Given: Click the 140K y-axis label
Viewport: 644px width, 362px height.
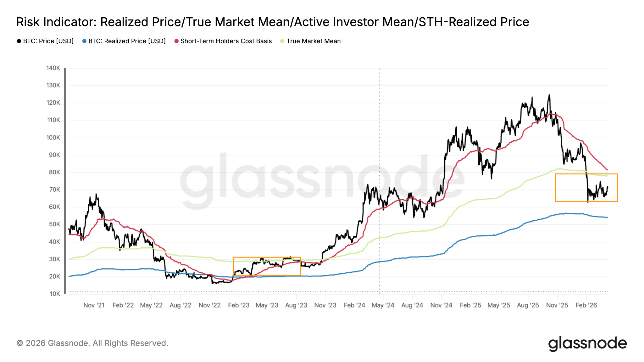Looking at the screenshot, I should pos(53,68).
